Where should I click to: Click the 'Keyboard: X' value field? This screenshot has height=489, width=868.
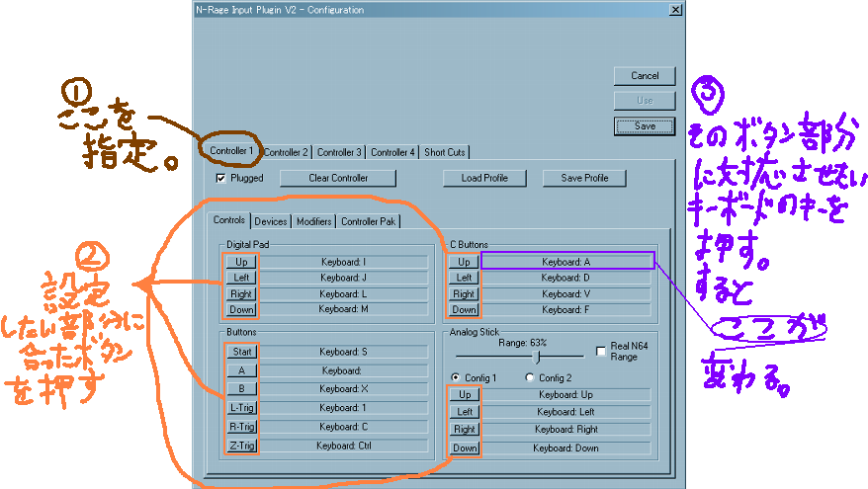point(343,389)
